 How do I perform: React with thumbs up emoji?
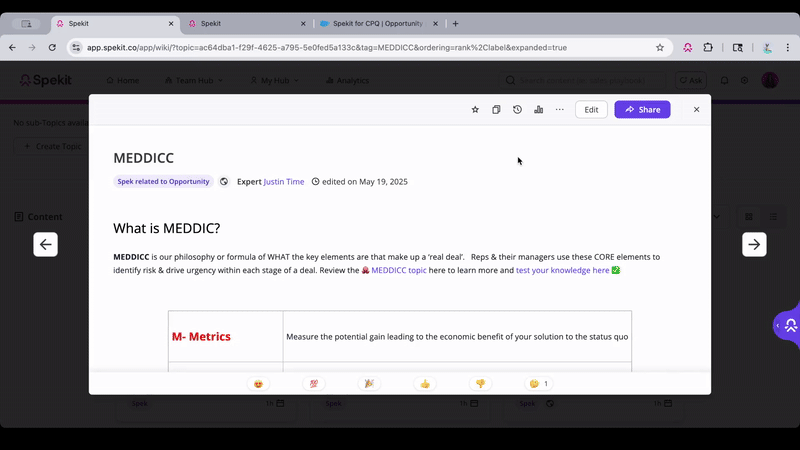pyautogui.click(x=425, y=384)
